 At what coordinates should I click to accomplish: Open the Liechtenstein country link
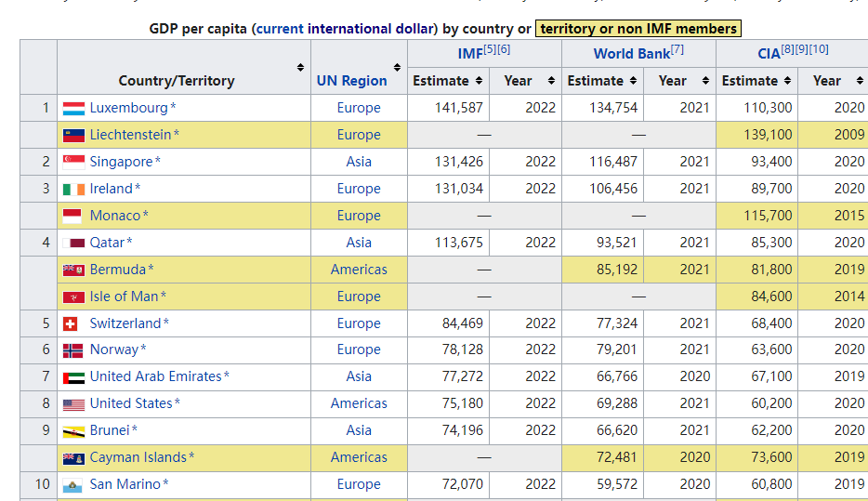[130, 135]
